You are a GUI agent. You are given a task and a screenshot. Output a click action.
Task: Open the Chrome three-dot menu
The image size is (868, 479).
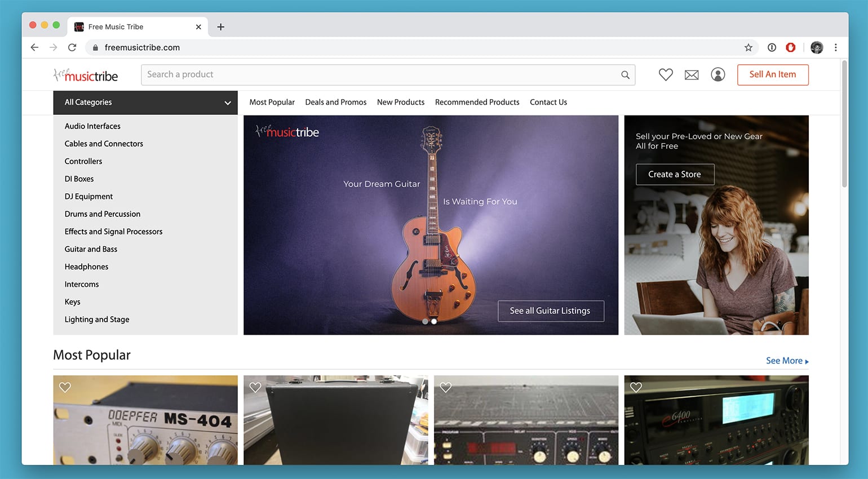coord(835,48)
